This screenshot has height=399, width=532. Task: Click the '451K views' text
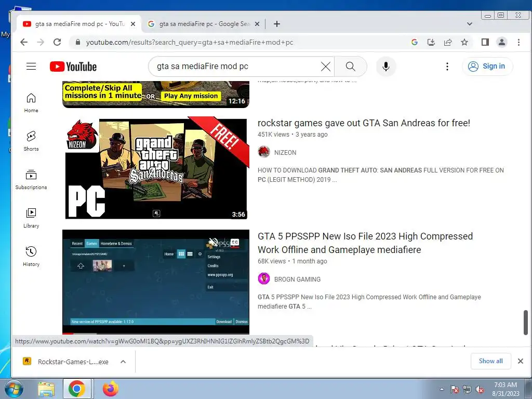[x=273, y=135]
